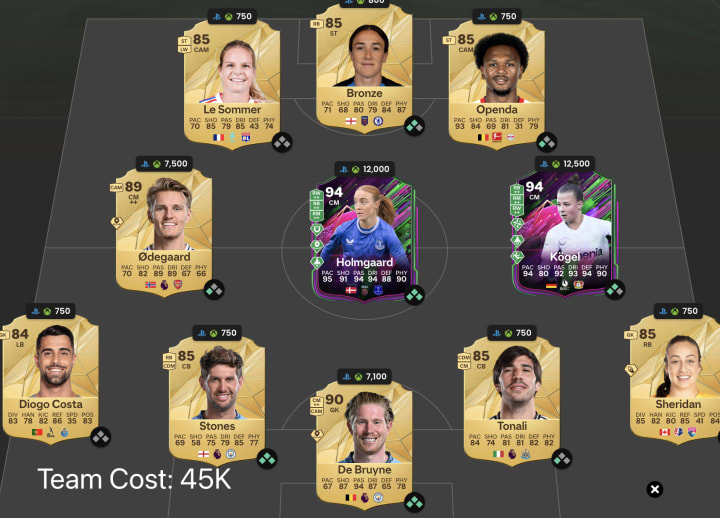
Task: Open Ødegaard's 7,500 price tag
Action: [165, 163]
